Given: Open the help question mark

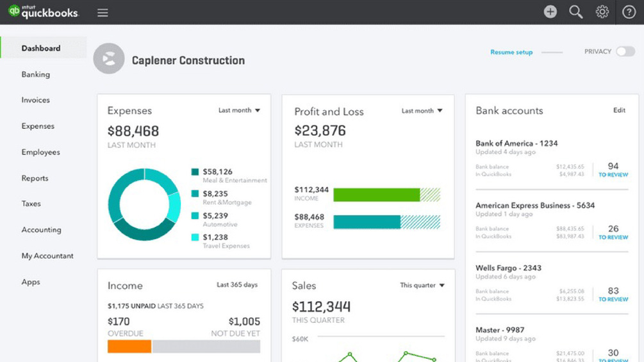Looking at the screenshot, I should (629, 12).
